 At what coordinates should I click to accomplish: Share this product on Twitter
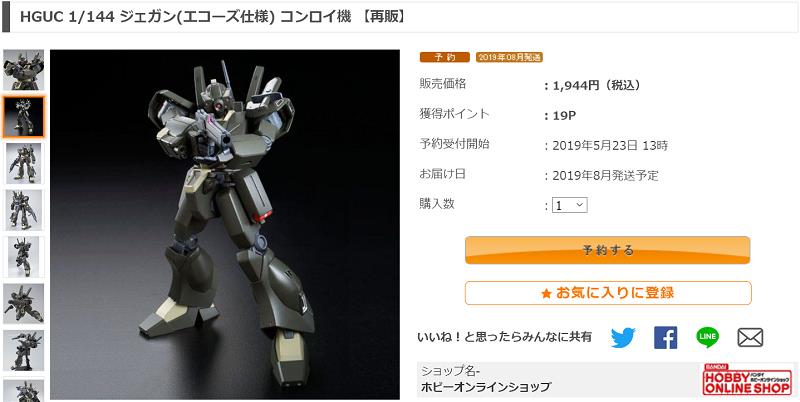[x=622, y=338]
